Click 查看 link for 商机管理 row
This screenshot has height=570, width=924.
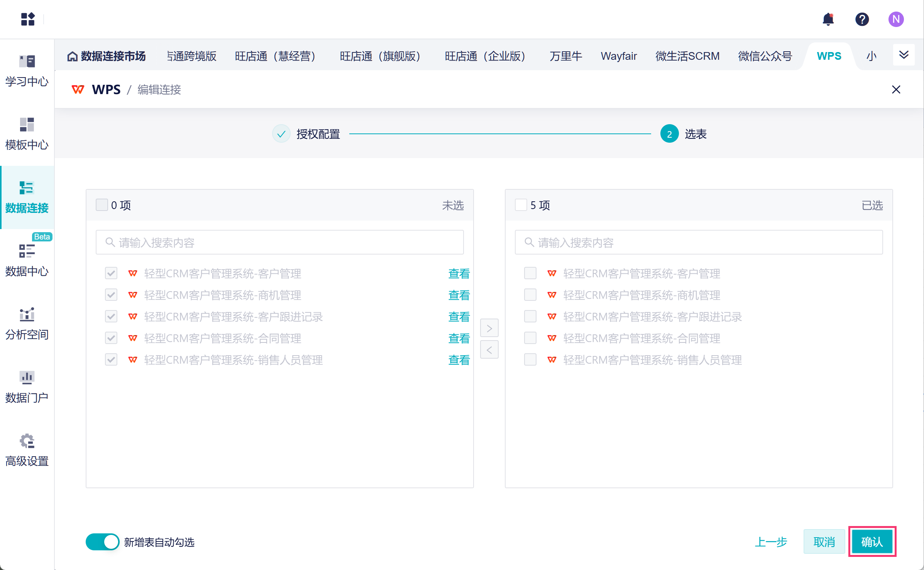click(x=459, y=295)
